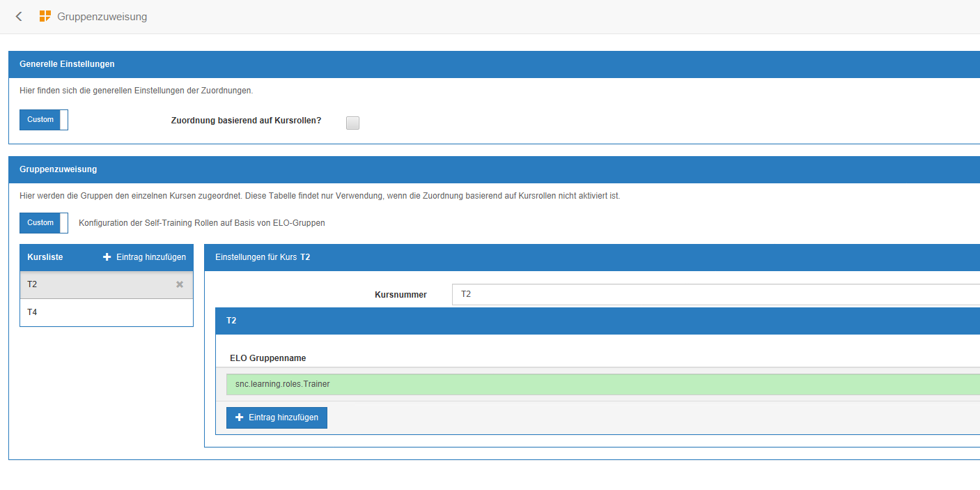This screenshot has height=490, width=980.
Task: Click the Zuordnung basierend auf Kursrollen label
Action: pyautogui.click(x=246, y=120)
